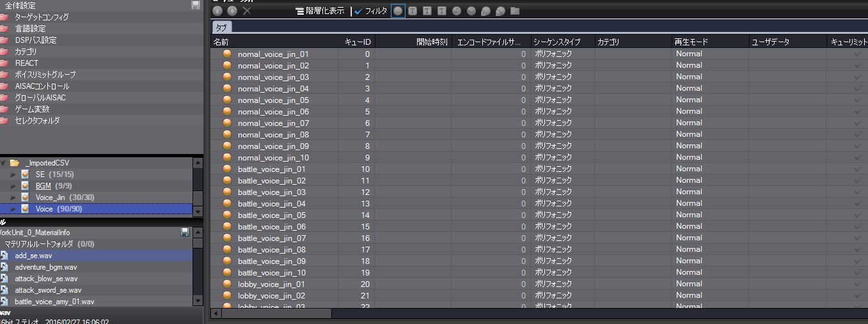The width and height of the screenshot is (868, 324).
Task: Sort by the シーケンスタイプ column header
Action: (562, 42)
